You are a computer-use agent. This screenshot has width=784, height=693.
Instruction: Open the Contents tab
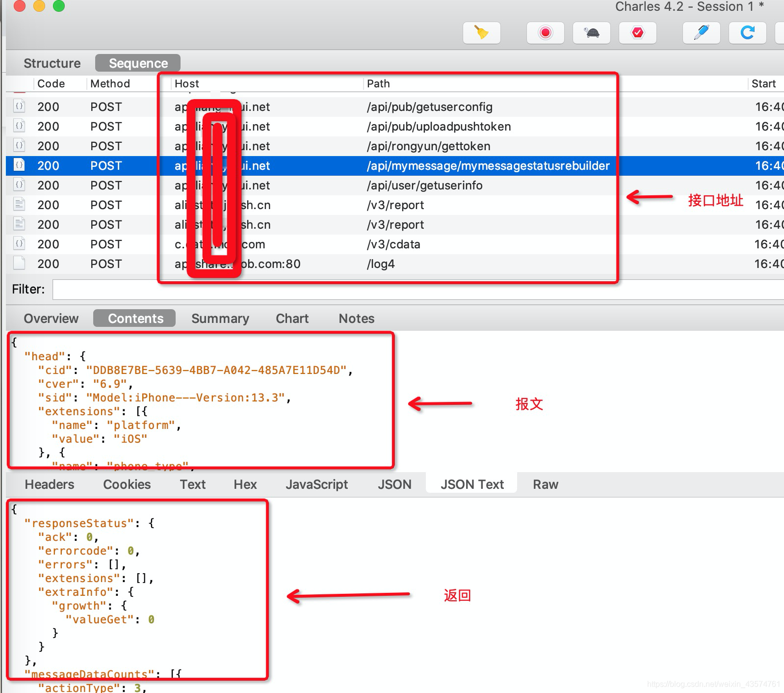(135, 319)
